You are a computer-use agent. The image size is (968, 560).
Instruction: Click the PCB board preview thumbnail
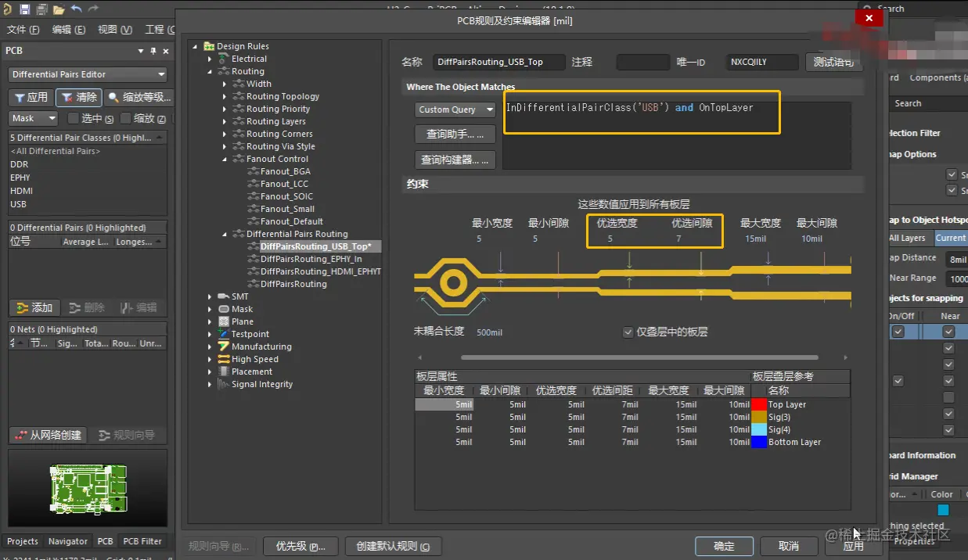[x=88, y=487]
